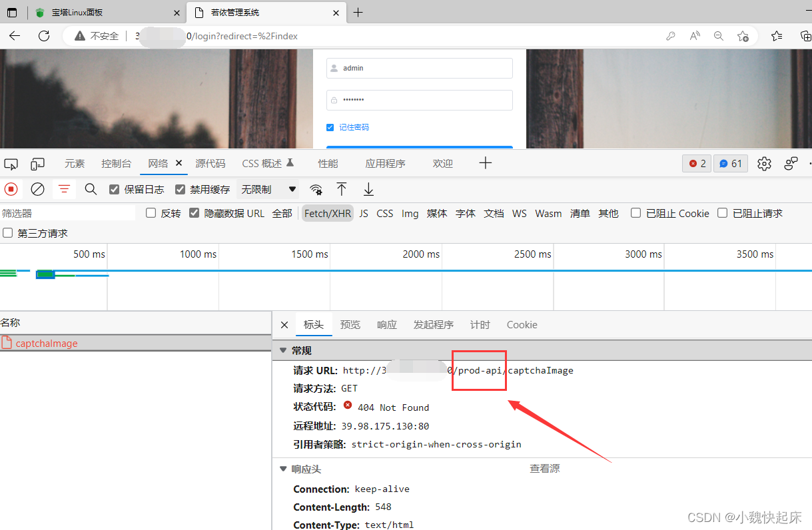The width and height of the screenshot is (812, 530).
Task: Add this page to favorites star
Action: (x=743, y=36)
